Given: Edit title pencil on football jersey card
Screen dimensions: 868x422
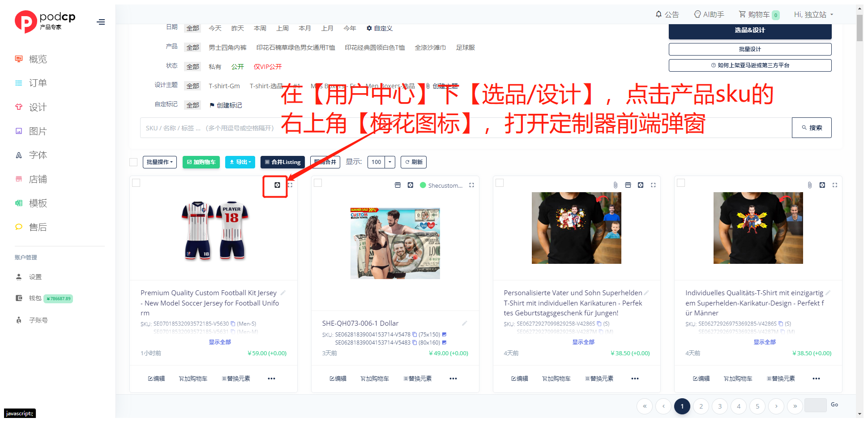Looking at the screenshot, I should [x=283, y=293].
